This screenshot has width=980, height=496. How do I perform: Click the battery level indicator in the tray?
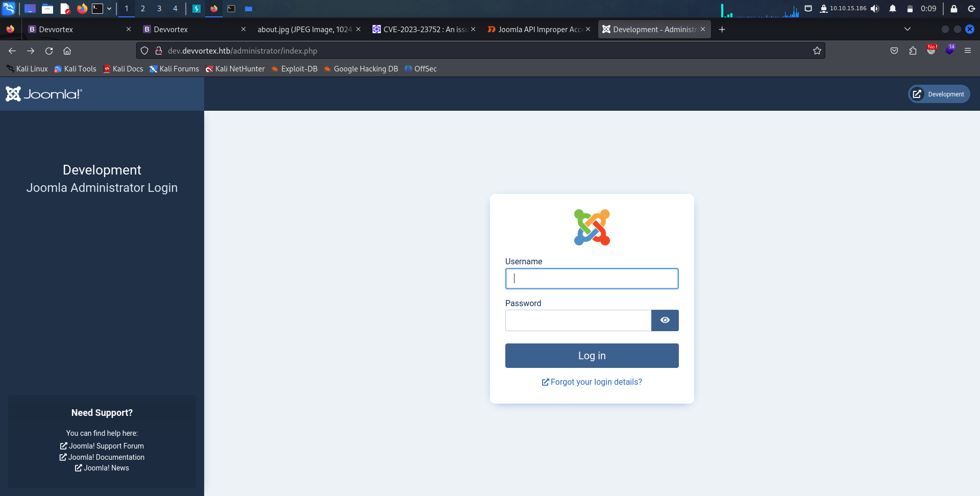[911, 8]
